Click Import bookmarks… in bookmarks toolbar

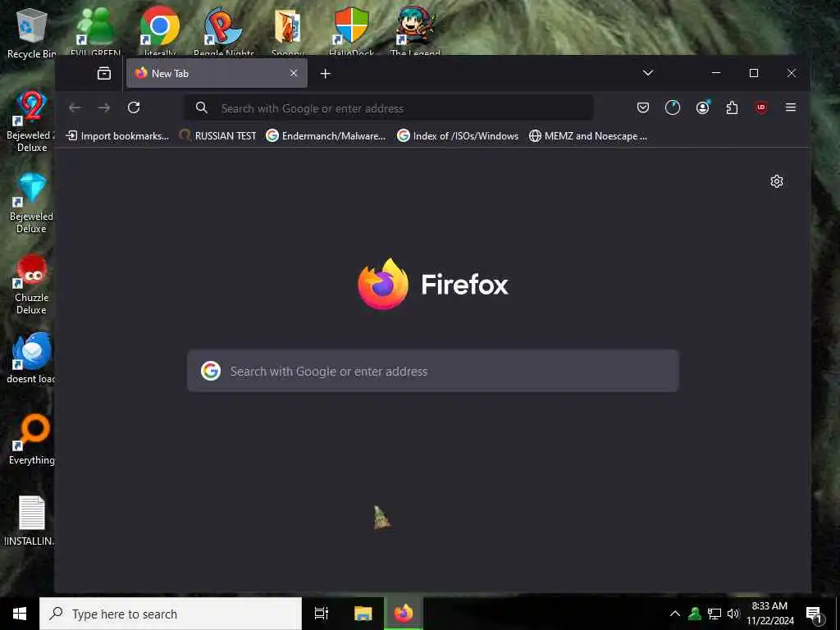(x=116, y=136)
